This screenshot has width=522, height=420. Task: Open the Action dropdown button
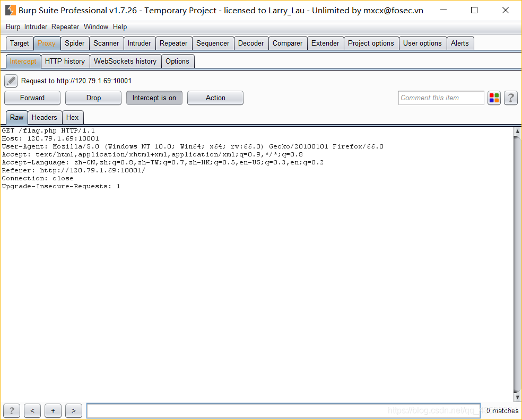point(215,98)
